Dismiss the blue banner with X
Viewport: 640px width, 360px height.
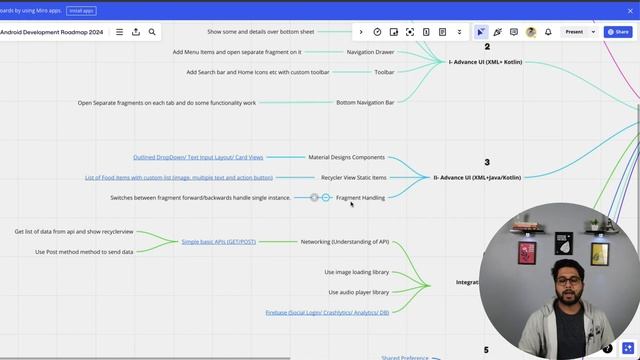point(630,11)
